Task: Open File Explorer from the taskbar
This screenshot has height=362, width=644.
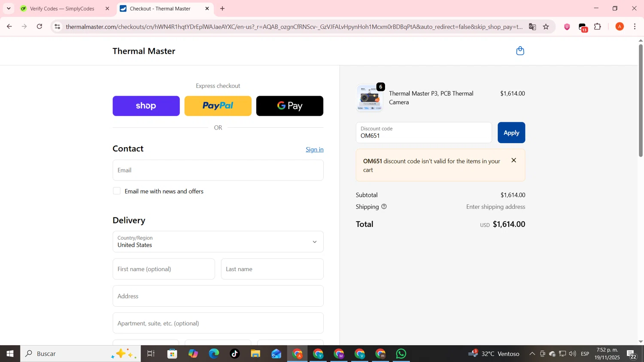Action: tap(255, 354)
